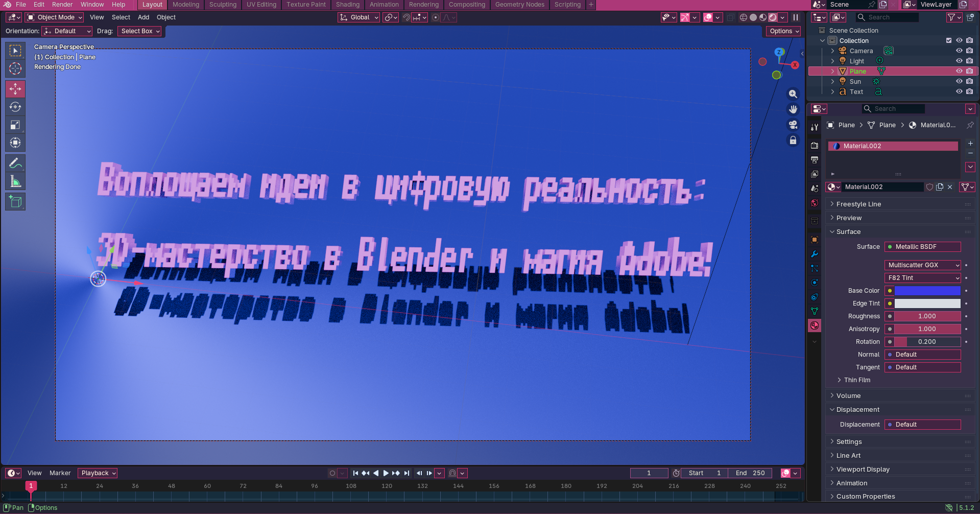The width and height of the screenshot is (980, 514).
Task: Disable Camera in renders
Action: (x=969, y=51)
